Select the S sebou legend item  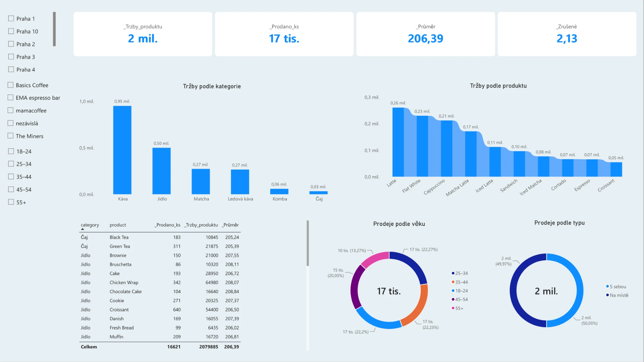point(616,287)
